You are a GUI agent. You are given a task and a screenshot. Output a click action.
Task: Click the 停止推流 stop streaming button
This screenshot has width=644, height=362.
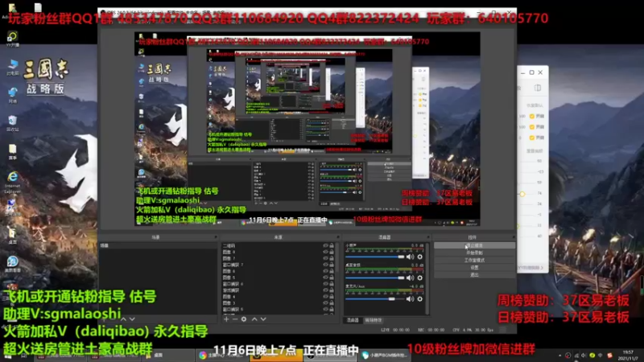474,245
